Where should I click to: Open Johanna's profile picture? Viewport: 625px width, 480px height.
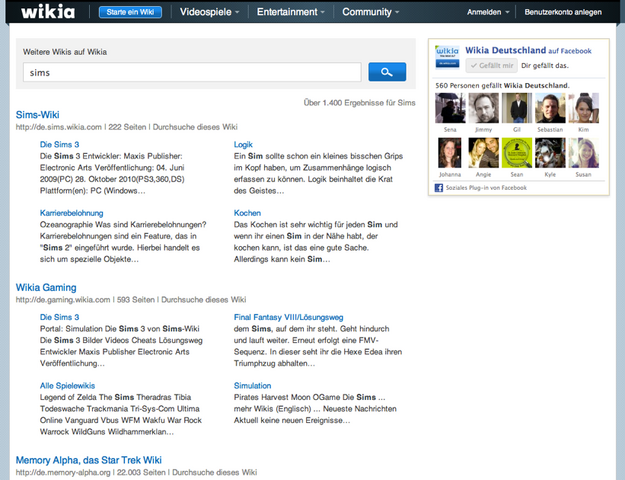tap(450, 153)
